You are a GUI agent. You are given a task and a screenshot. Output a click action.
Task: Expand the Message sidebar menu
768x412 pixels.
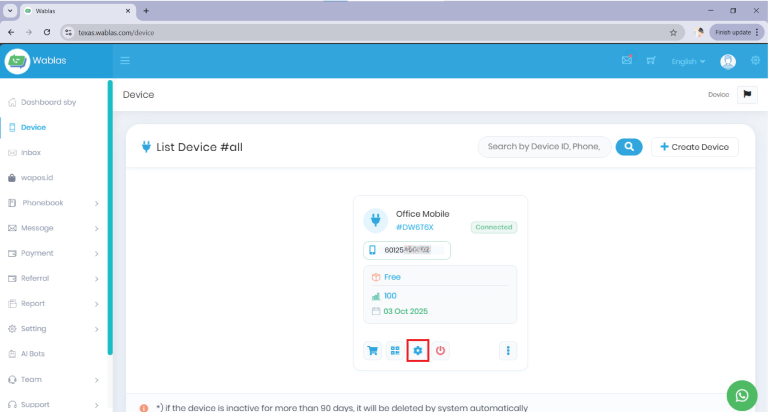(54, 228)
